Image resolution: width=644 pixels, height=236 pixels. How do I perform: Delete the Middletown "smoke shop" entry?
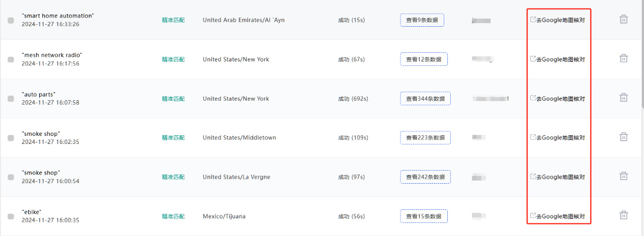click(623, 137)
